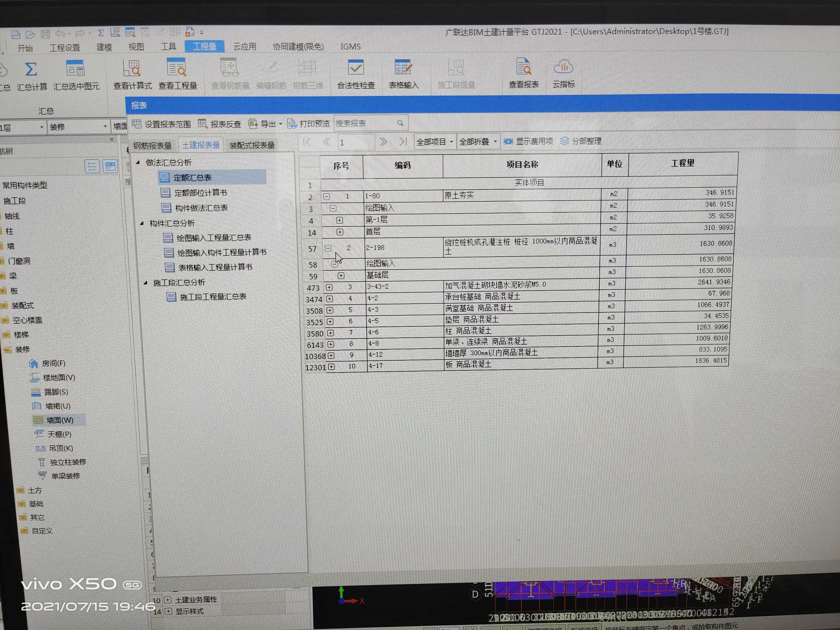Switch to 钢筋报表量 tab
Viewport: 840px width, 630px height.
152,146
